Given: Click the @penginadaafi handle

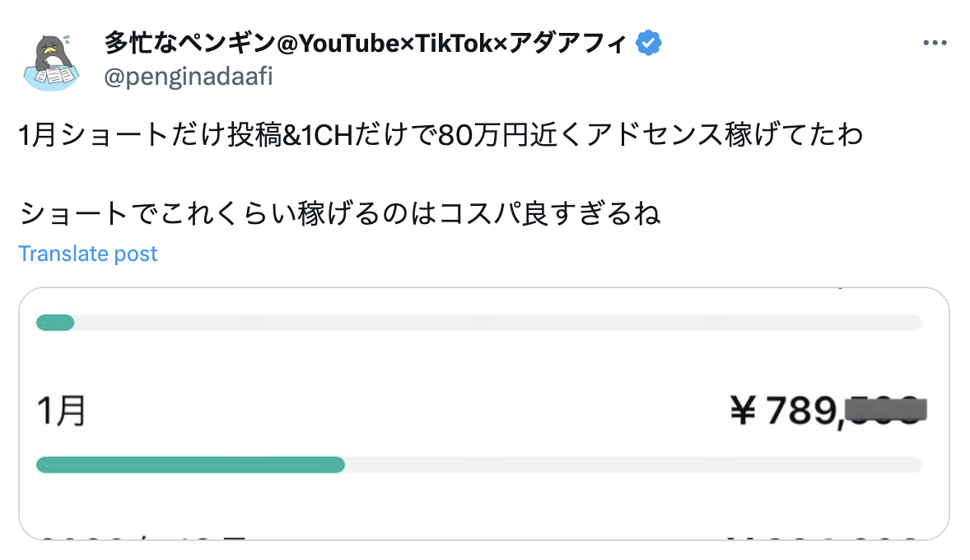Looking at the screenshot, I should pyautogui.click(x=188, y=77).
